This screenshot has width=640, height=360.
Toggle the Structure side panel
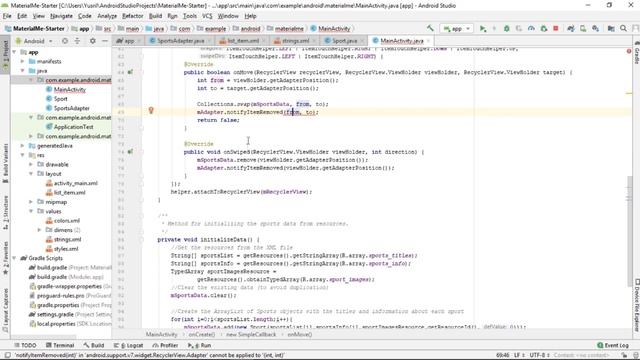(5, 212)
